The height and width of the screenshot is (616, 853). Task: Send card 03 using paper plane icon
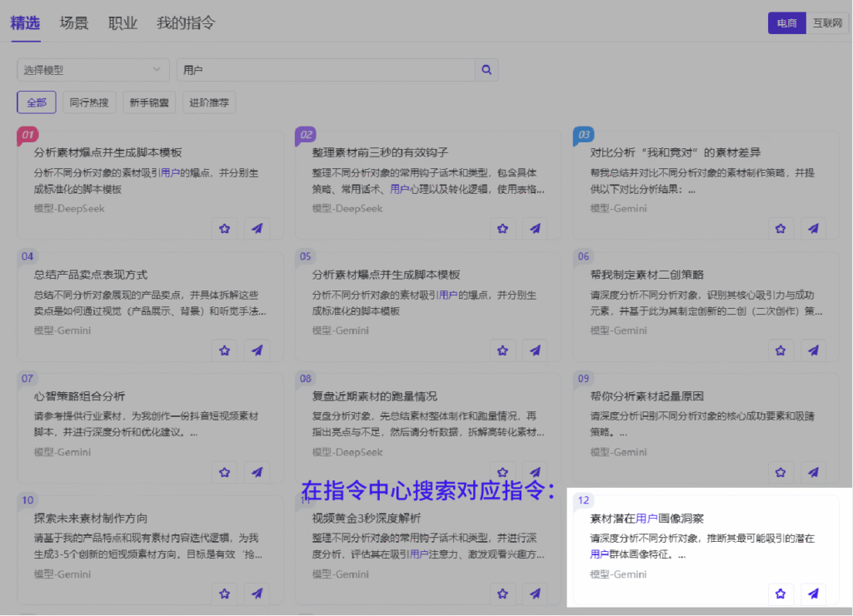click(814, 229)
